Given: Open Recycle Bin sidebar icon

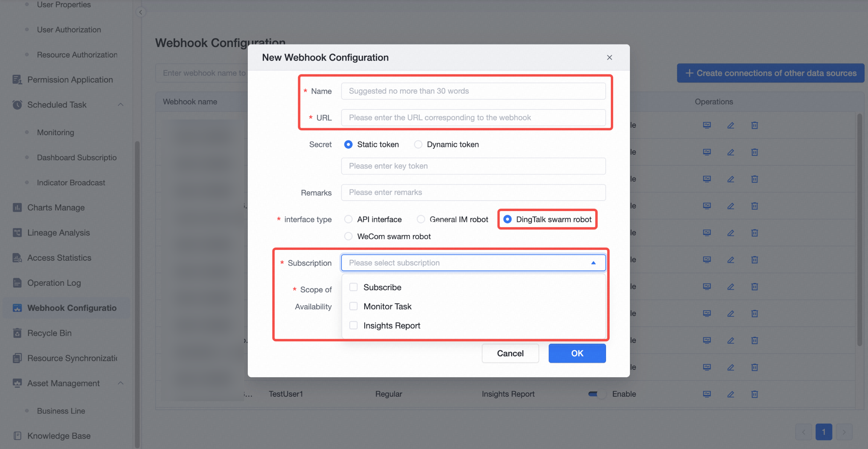Looking at the screenshot, I should pos(17,333).
